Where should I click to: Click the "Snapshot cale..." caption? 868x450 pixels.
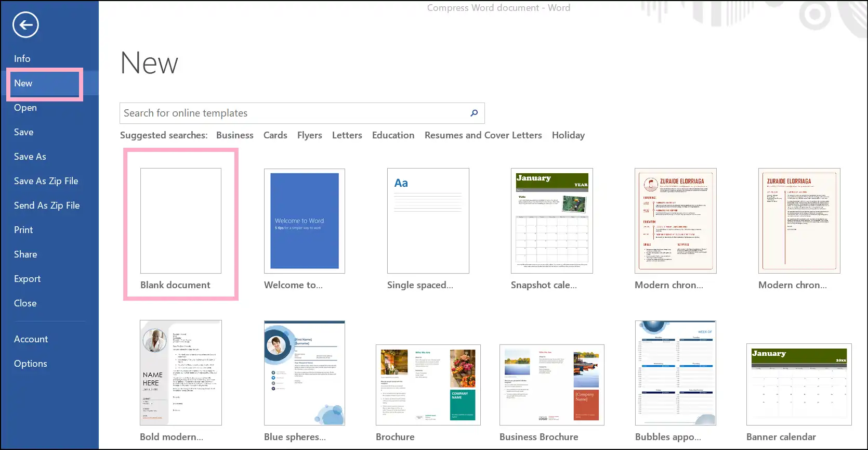(544, 285)
